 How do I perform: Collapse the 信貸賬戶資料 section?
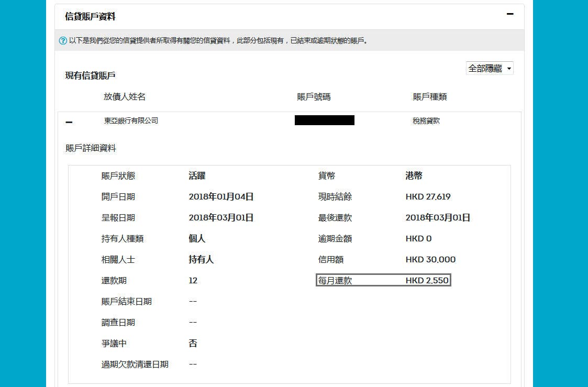pyautogui.click(x=509, y=14)
